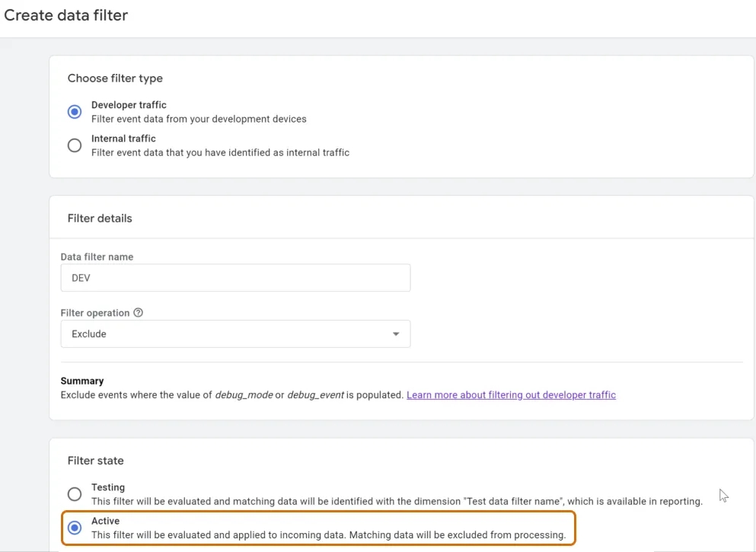Screen dimensions: 756x552
Task: Open the Exclude filter operation dropdown
Action: tap(235, 333)
